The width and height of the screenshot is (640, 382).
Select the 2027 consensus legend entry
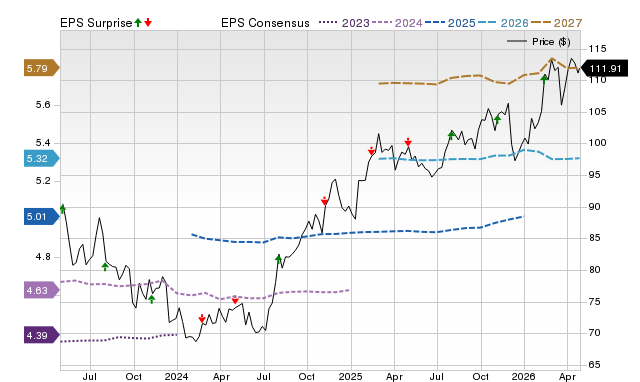pos(556,23)
